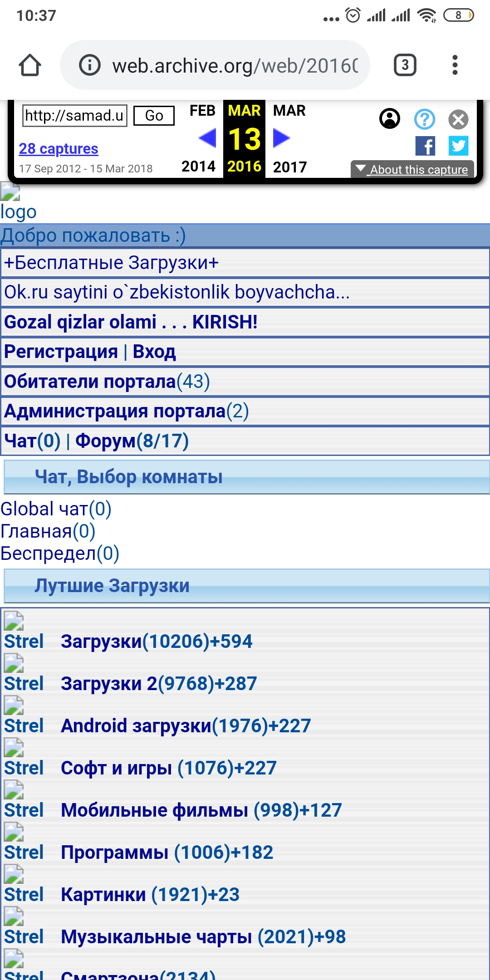Viewport: 490px width, 980px height.
Task: Tap the browser home icon
Action: pyautogui.click(x=30, y=65)
